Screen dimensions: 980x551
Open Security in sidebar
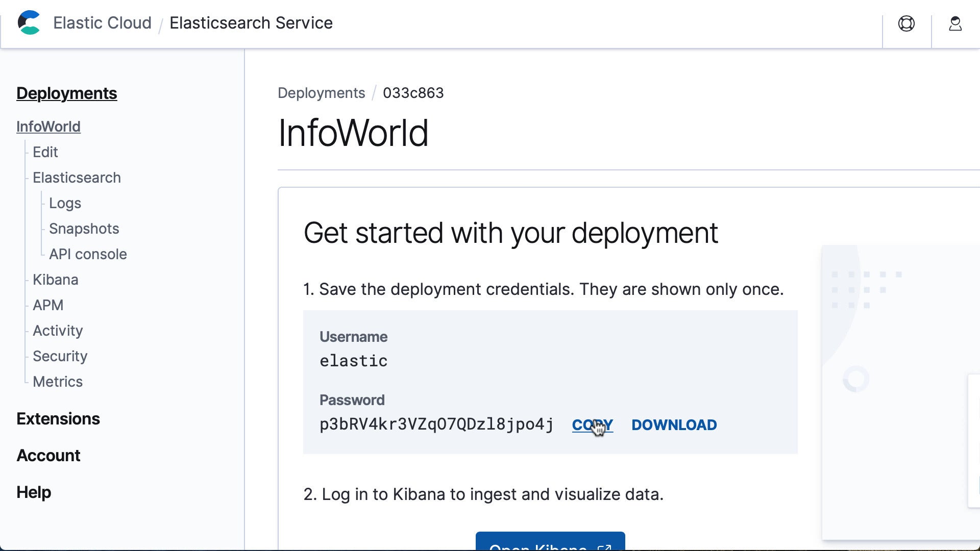click(60, 356)
